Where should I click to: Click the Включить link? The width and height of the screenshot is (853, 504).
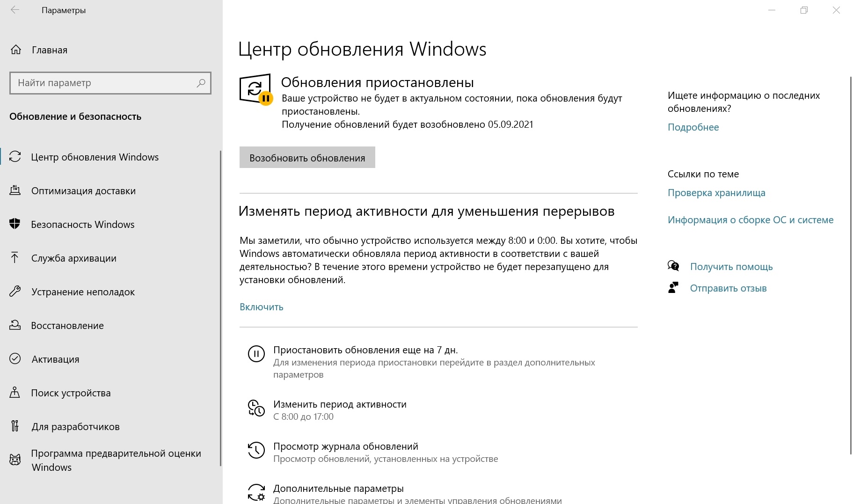[262, 307]
